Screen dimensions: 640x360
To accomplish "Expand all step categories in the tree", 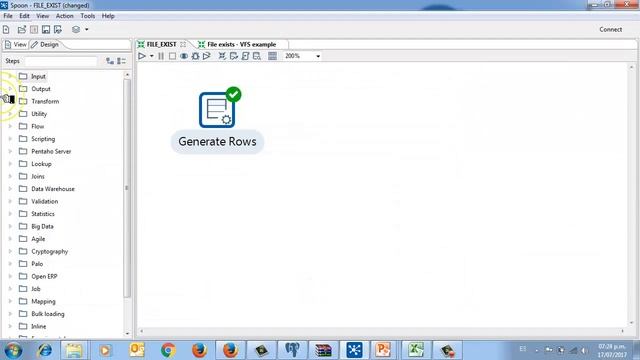I will pos(110,61).
